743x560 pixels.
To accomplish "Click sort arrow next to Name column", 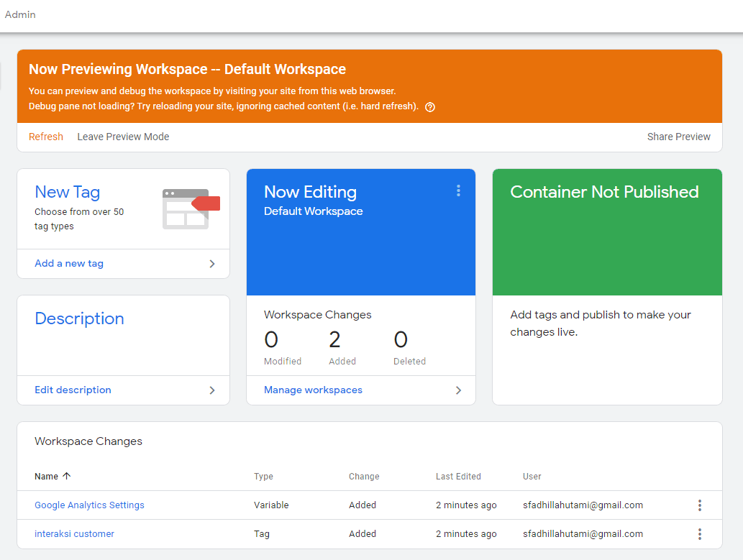I will [x=67, y=476].
